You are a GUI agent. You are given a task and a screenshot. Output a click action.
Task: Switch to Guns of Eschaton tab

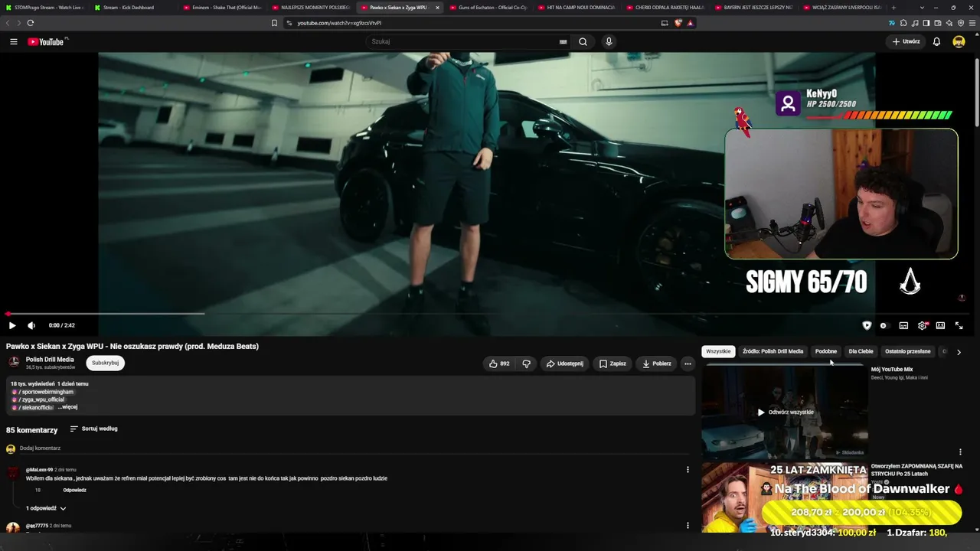tap(488, 8)
